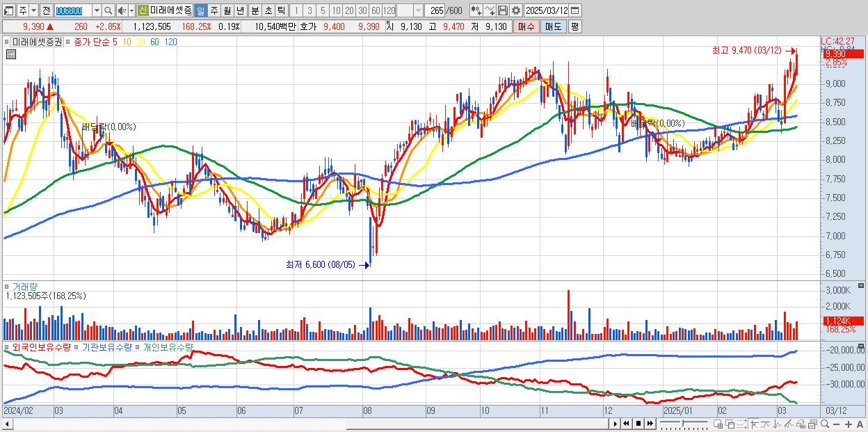Select the 거래량 volume panel label
The width and height of the screenshot is (868, 432).
[24, 286]
